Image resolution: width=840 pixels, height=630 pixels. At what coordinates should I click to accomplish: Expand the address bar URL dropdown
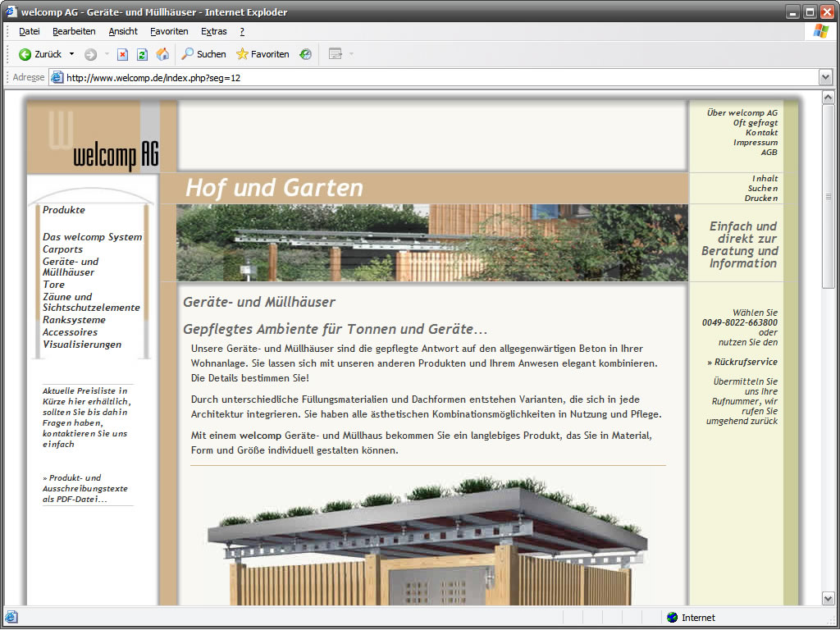point(825,78)
